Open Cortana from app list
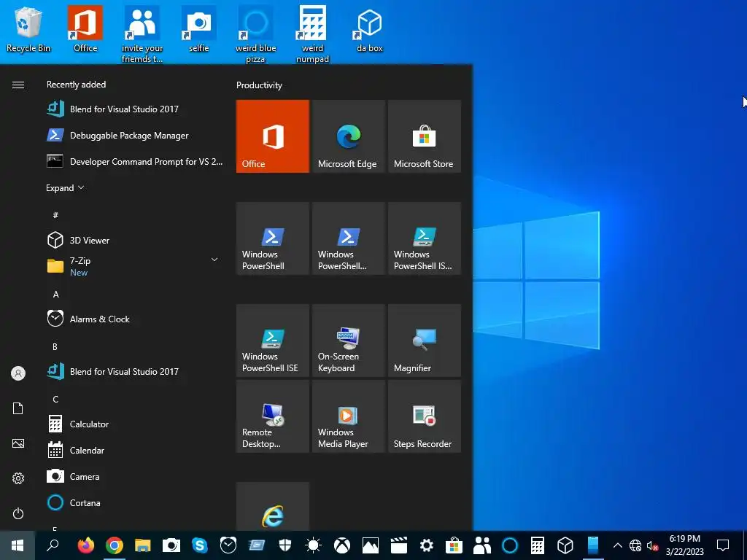Viewport: 747px width, 560px height. 134,502
